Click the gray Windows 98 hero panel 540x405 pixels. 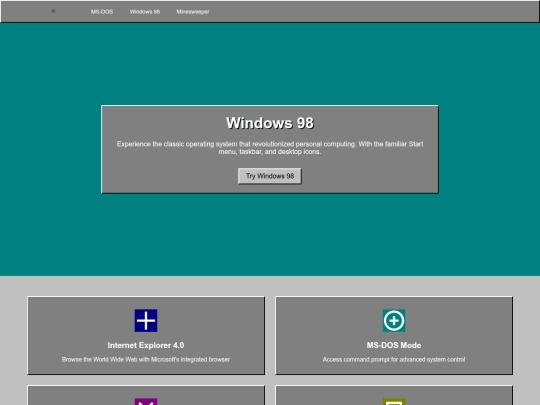[270, 149]
